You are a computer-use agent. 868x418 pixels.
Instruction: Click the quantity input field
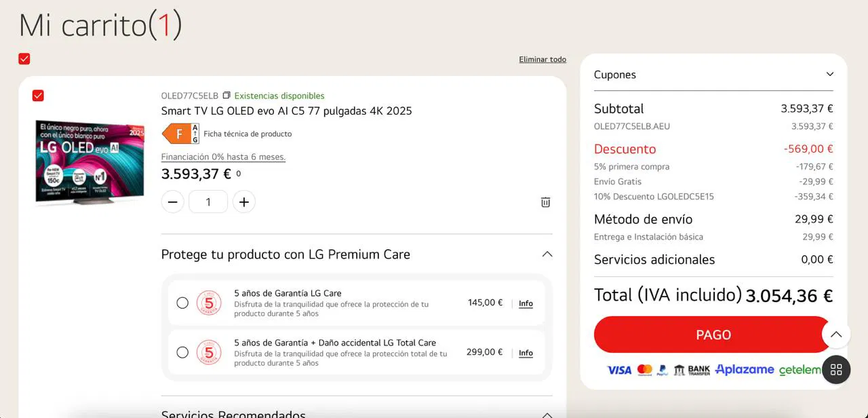click(x=208, y=202)
